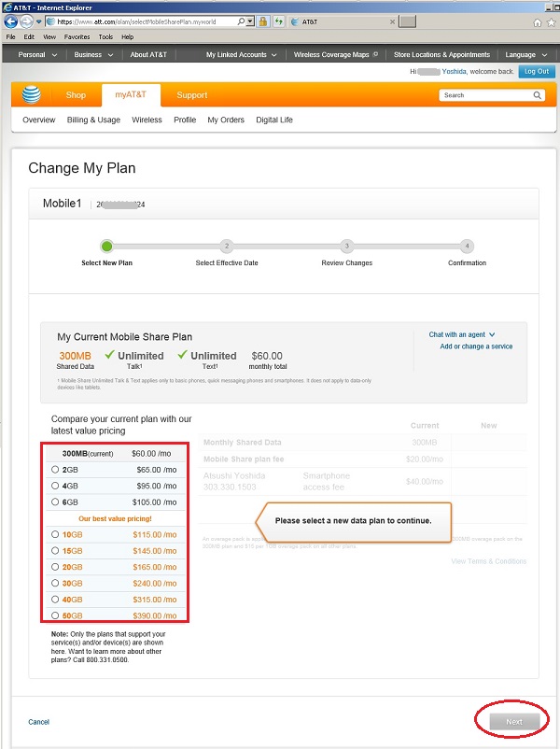Click the Next button

click(514, 722)
